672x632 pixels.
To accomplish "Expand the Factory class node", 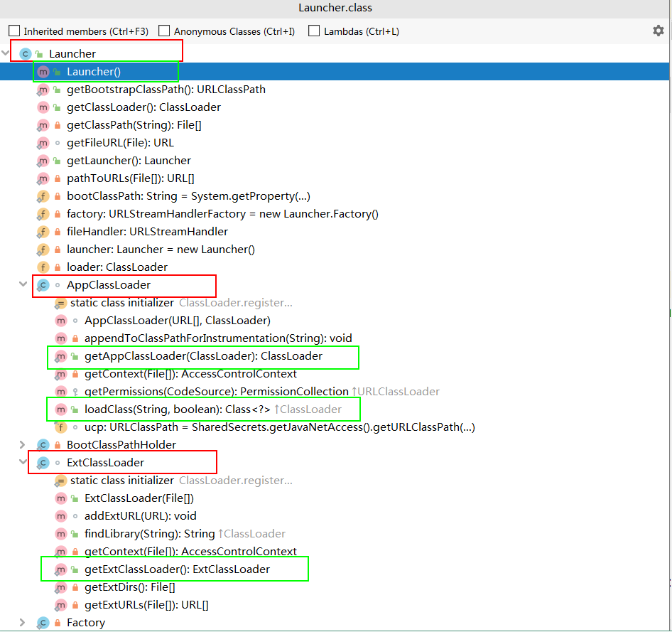I will tap(23, 622).
